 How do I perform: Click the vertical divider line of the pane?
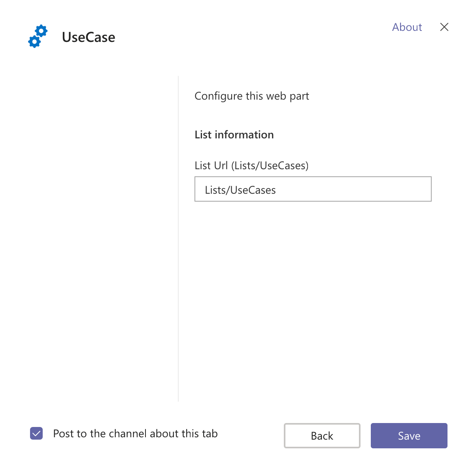click(x=178, y=237)
